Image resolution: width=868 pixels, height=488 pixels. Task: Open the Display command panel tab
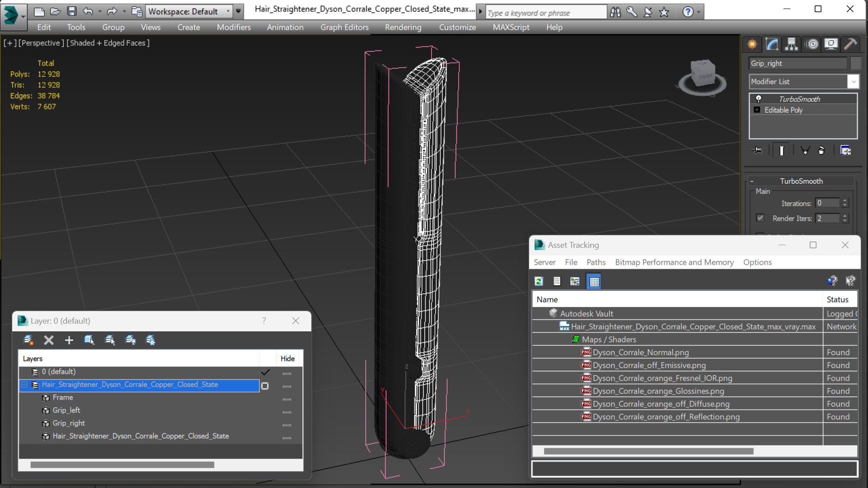click(x=831, y=44)
